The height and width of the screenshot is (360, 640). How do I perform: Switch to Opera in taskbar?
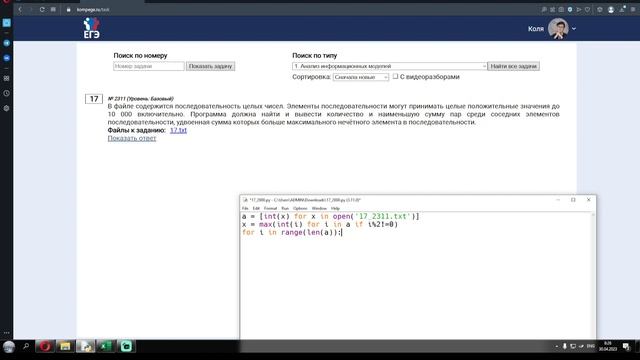[x=45, y=346]
